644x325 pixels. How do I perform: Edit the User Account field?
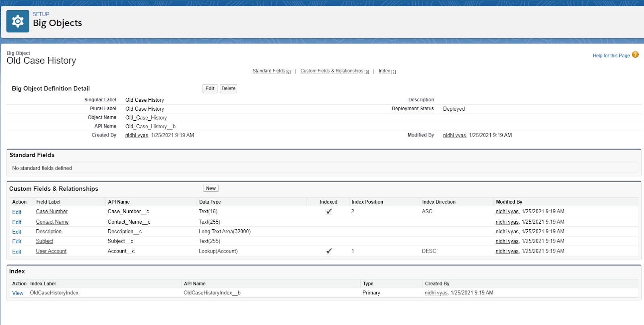click(17, 252)
